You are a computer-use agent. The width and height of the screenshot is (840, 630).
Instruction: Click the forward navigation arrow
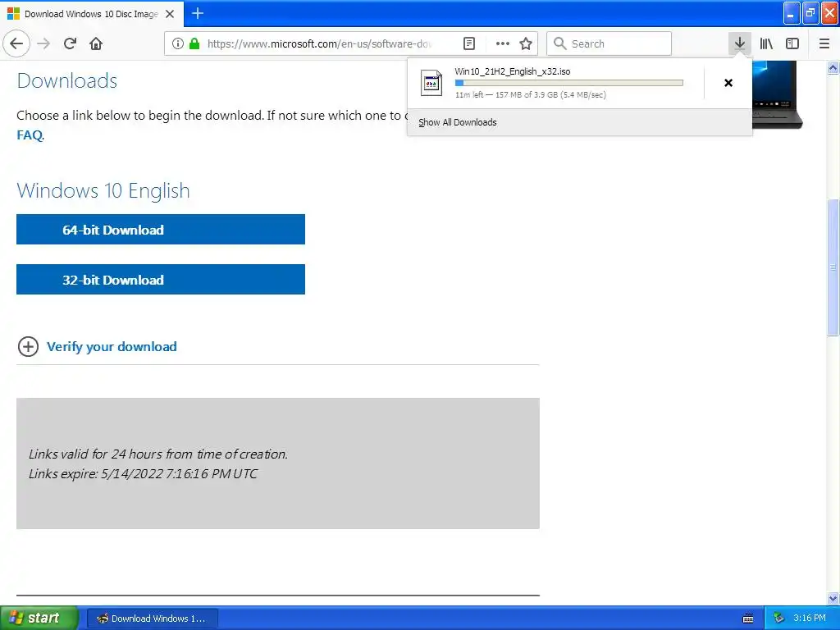point(44,43)
